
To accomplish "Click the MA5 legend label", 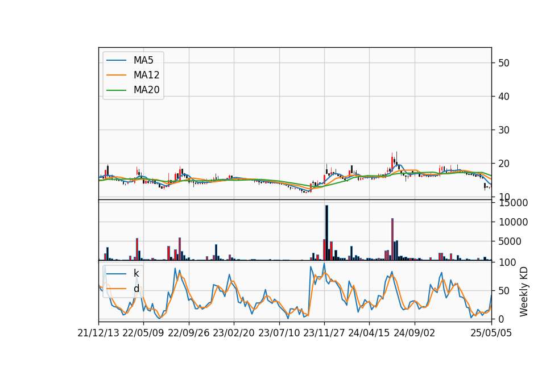I will tap(143, 60).
